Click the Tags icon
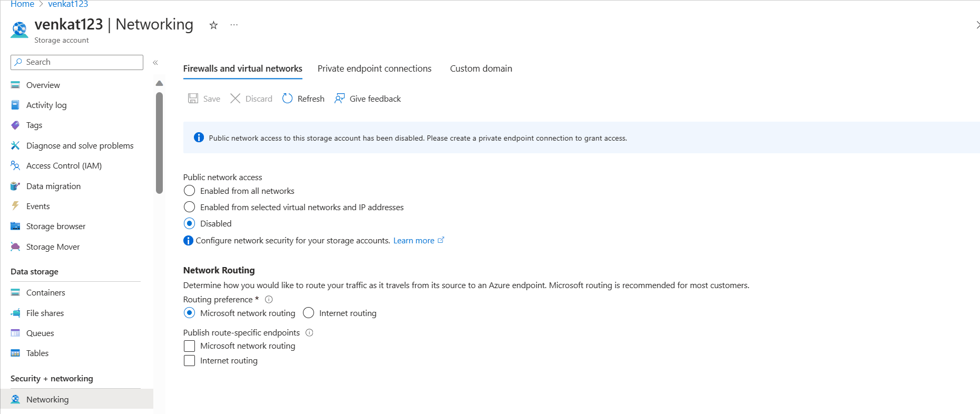The image size is (980, 414). [x=15, y=125]
